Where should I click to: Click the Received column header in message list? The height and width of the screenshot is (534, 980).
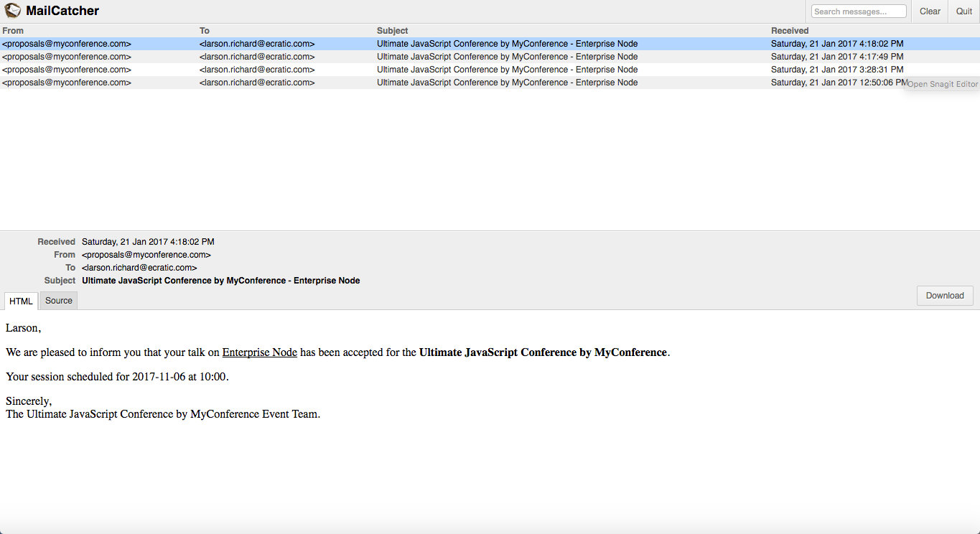coord(790,31)
